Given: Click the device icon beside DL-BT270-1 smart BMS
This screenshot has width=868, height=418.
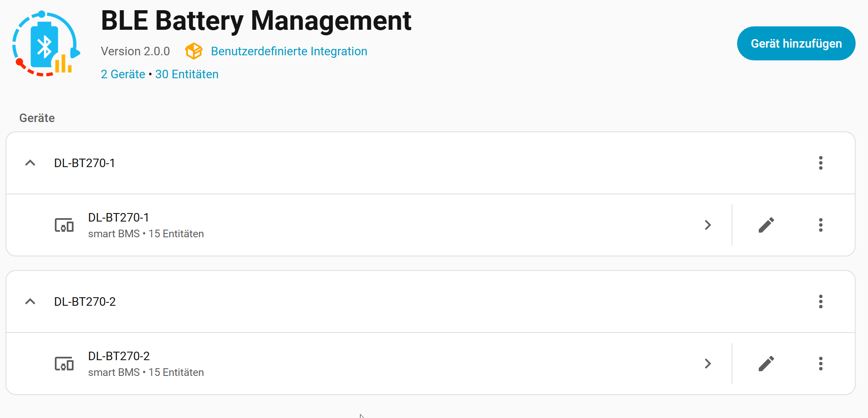Looking at the screenshot, I should point(64,225).
